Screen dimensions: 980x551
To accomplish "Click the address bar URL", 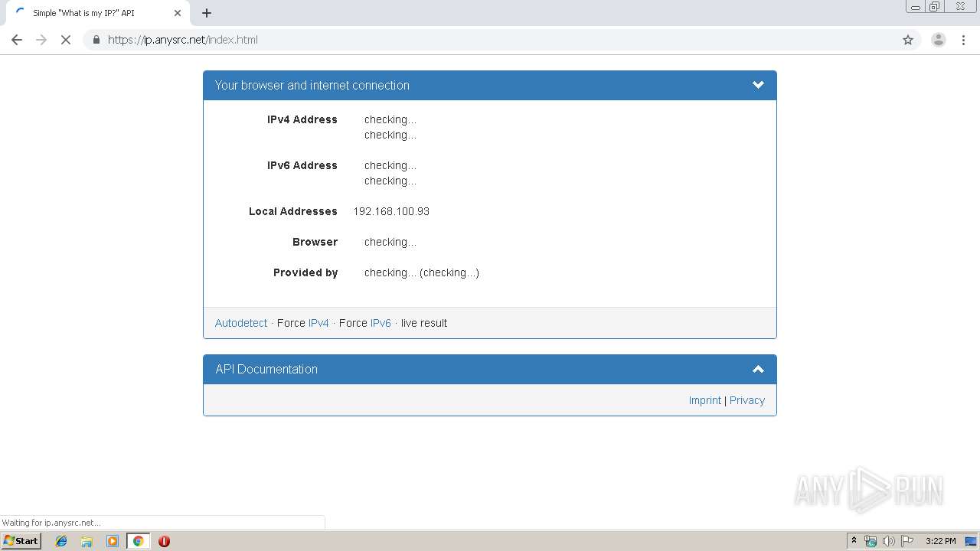I will coord(182,40).
